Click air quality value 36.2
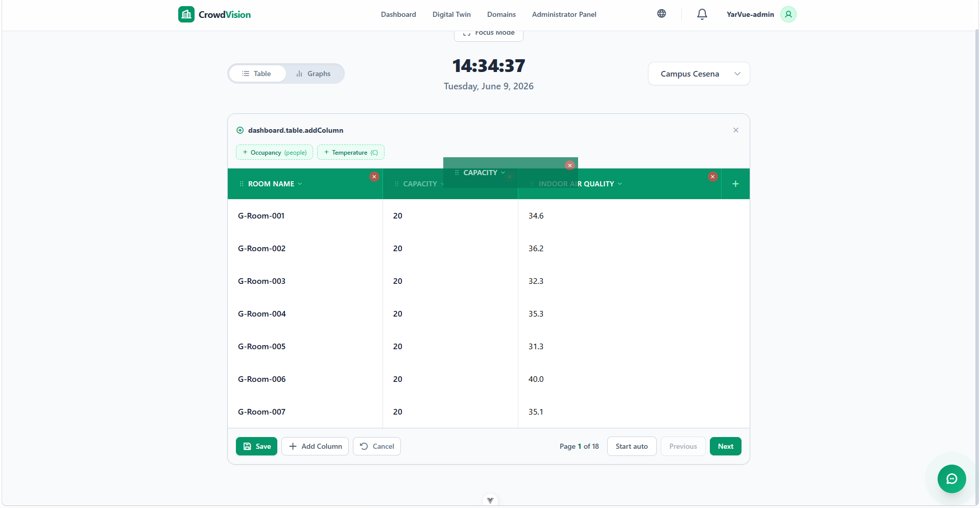980x508 pixels. pos(536,248)
